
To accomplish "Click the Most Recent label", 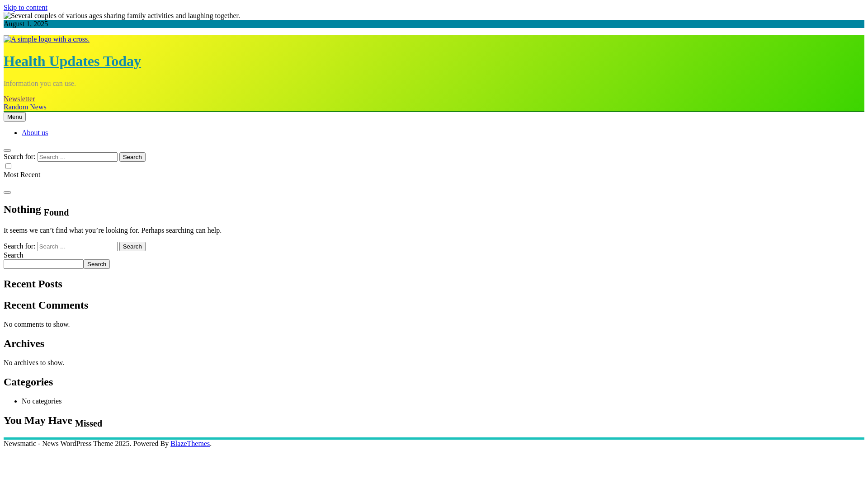I will 22,174.
